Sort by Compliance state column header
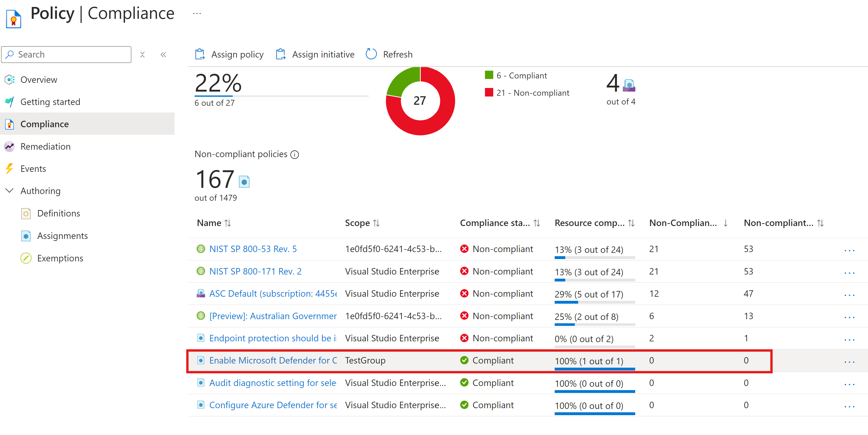Viewport: 868px width, 435px height. click(500, 223)
